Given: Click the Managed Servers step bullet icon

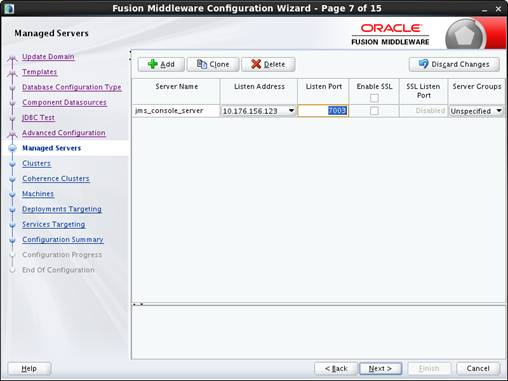Looking at the screenshot, I should pyautogui.click(x=13, y=148).
